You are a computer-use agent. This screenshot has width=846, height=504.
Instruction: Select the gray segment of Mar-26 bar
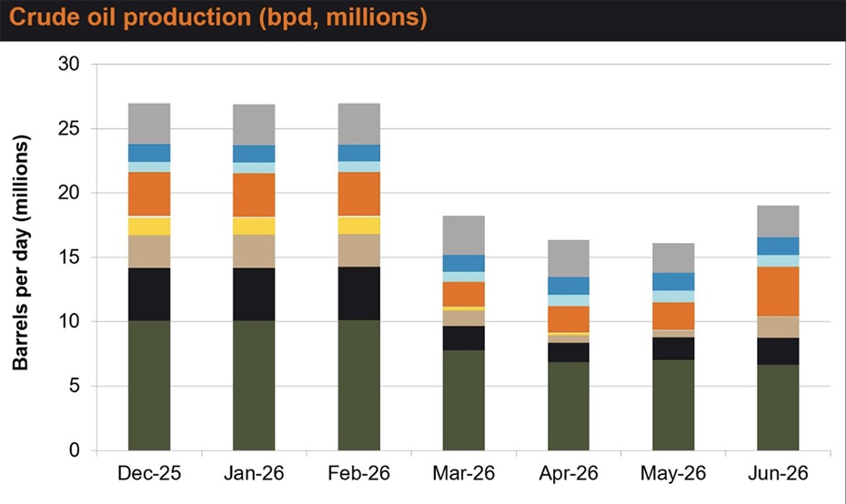pos(463,236)
